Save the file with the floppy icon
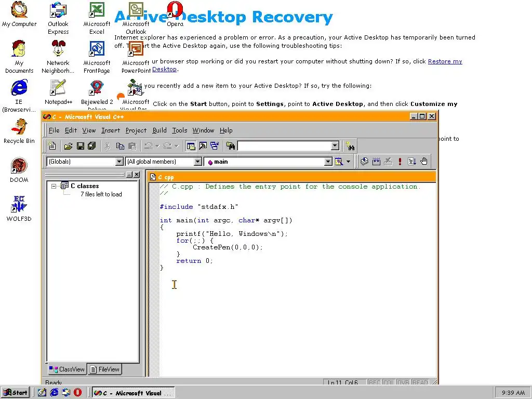This screenshot has width=532, height=399. pyautogui.click(x=81, y=146)
